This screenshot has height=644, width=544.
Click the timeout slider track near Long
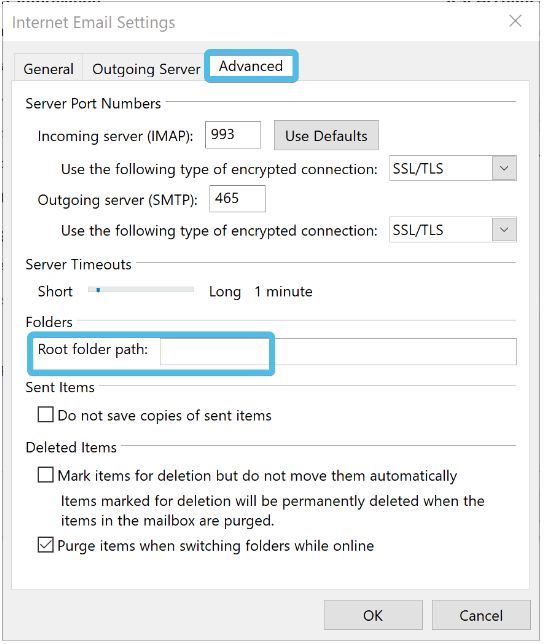click(181, 290)
